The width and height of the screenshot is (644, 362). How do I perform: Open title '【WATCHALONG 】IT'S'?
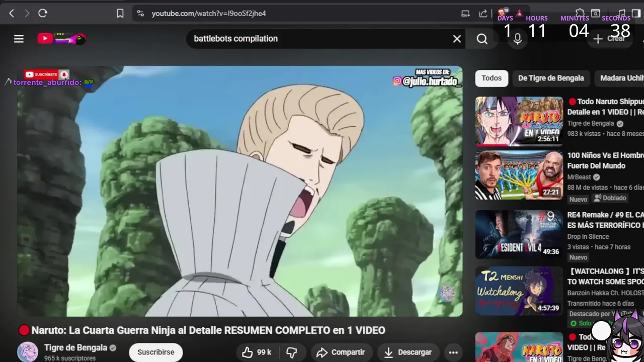[x=606, y=276]
